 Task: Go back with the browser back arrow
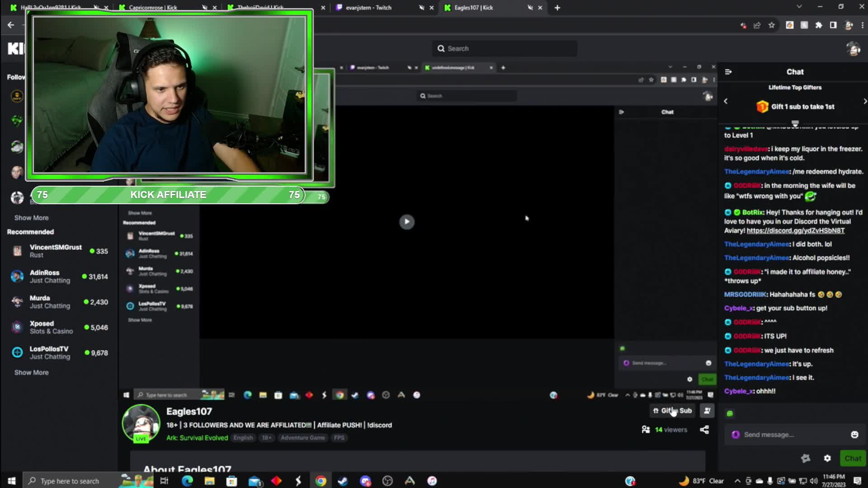[x=11, y=25]
